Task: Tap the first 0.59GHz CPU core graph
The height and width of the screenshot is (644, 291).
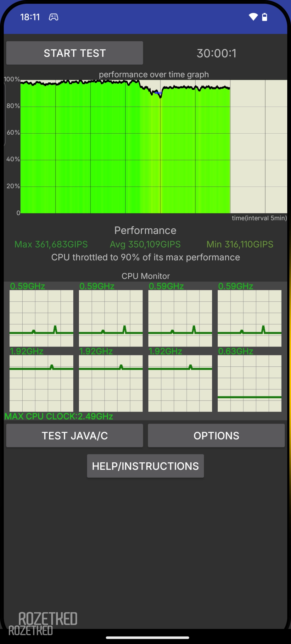Action: 41,318
